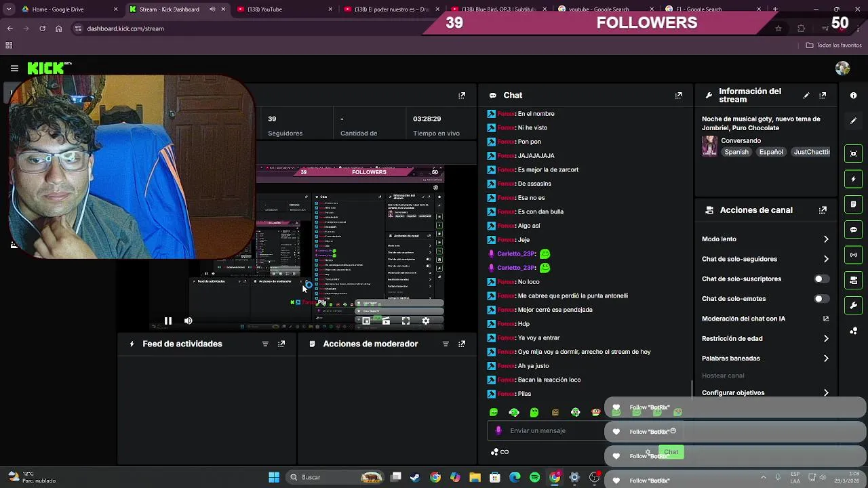Expand Palabras baneadas settings
Viewport: 868px width, 488px height.
[766, 359]
